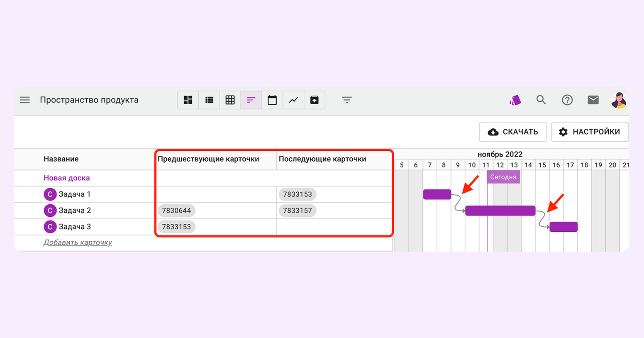Switch to table view icon

(x=230, y=100)
